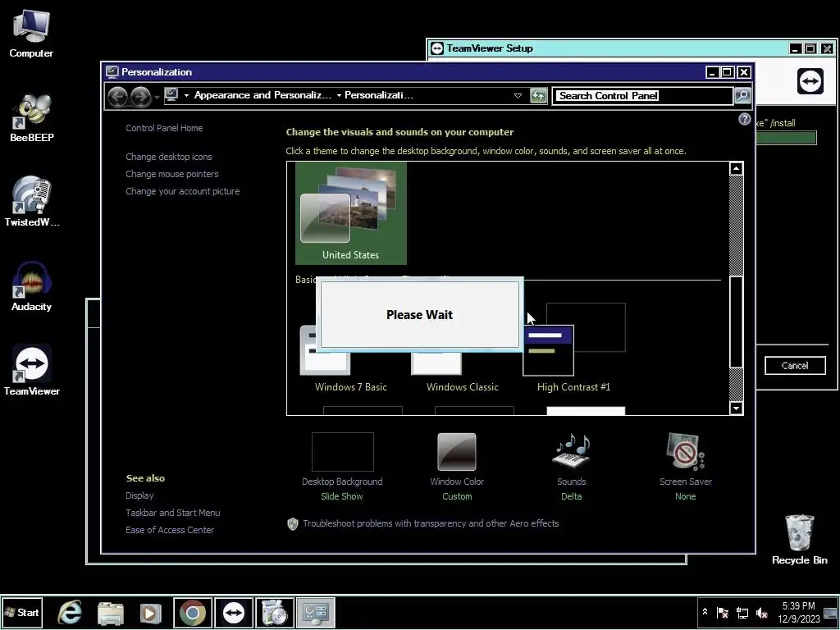Refresh the Personalization window

coord(538,96)
